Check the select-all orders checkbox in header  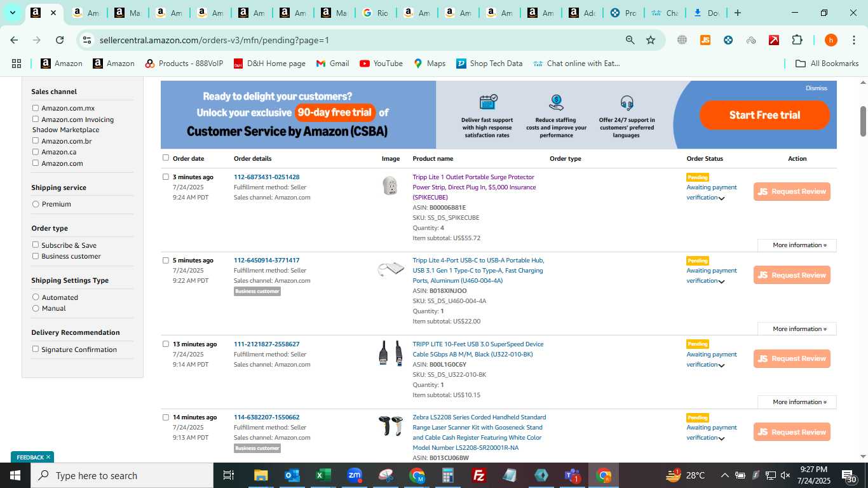pos(166,158)
